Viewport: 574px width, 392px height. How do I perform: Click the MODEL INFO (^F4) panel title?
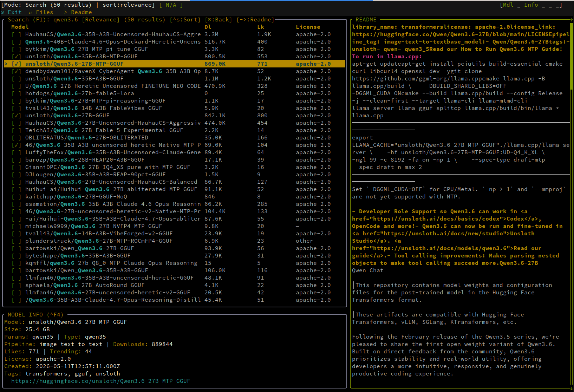[x=36, y=315]
